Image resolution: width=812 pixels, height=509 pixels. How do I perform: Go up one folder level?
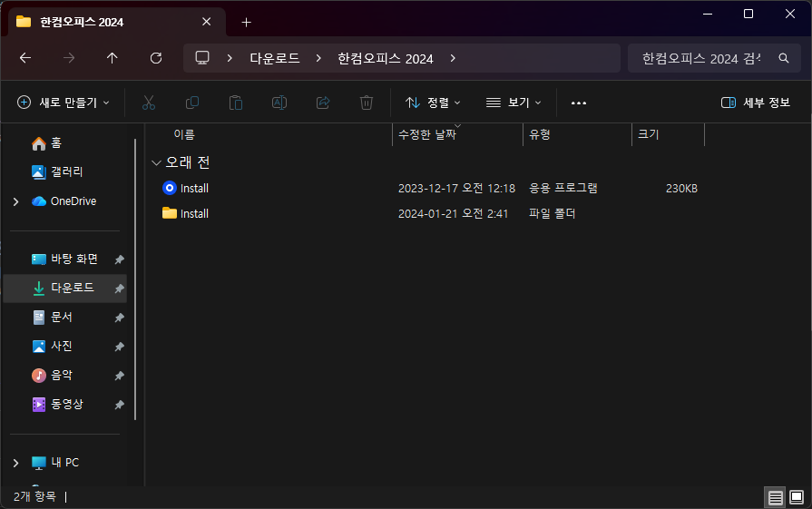pyautogui.click(x=112, y=58)
